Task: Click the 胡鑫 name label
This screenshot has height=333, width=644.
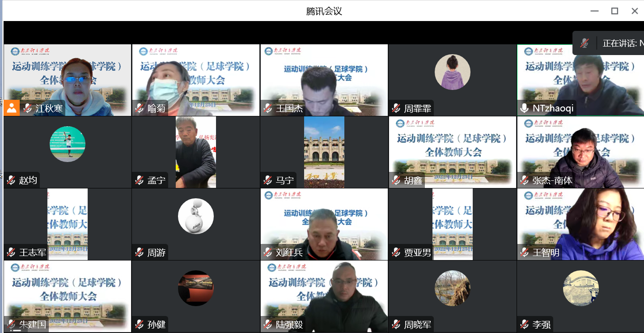Action: (x=413, y=180)
